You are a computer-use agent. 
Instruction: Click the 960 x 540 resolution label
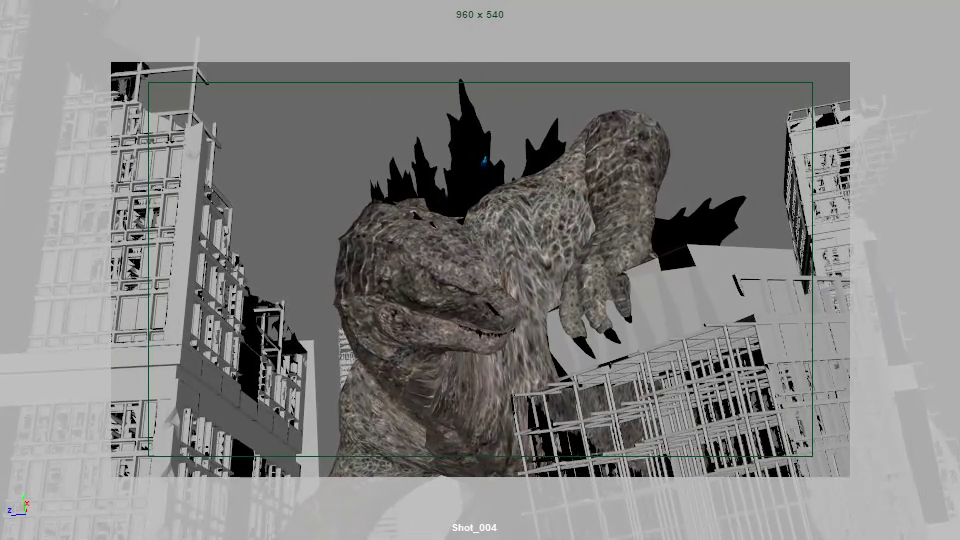480,15
